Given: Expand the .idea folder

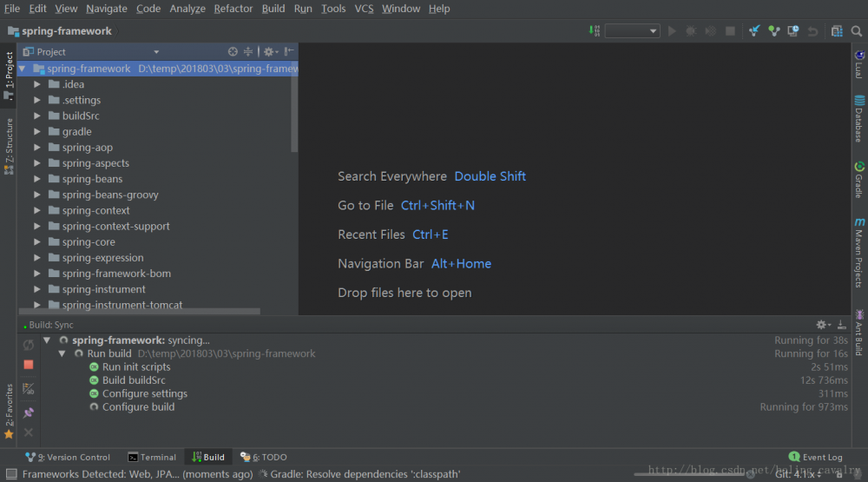Looking at the screenshot, I should point(37,84).
